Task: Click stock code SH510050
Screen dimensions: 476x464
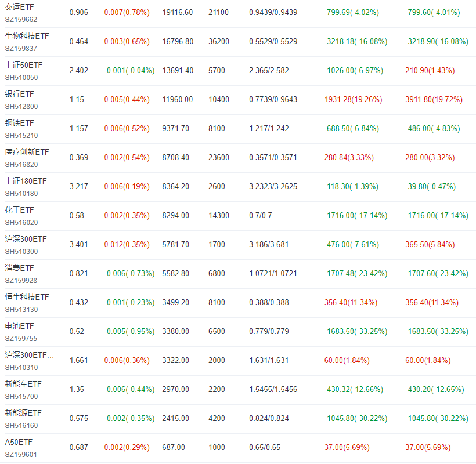Action: pyautogui.click(x=21, y=78)
